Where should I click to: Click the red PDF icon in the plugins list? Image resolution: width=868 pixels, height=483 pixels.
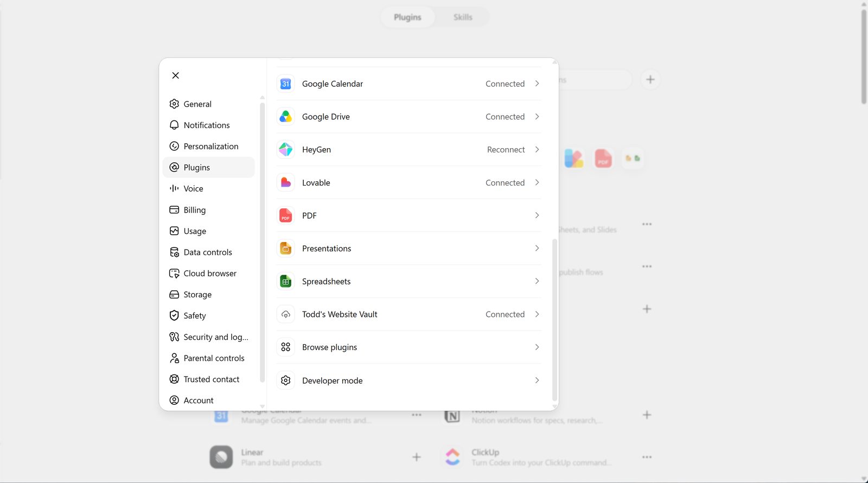[286, 215]
